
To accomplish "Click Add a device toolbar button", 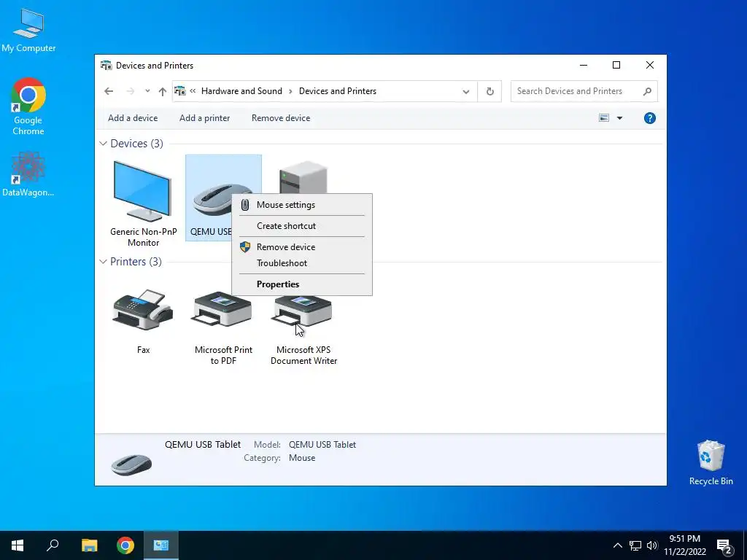I will (133, 118).
